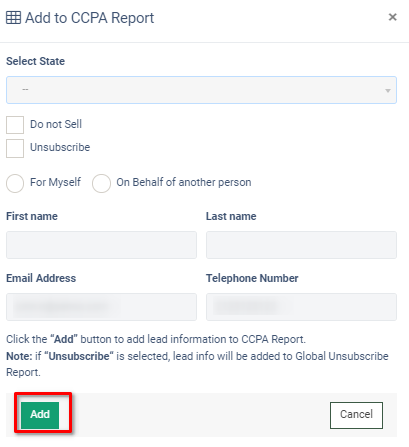409x447 pixels.
Task: Close the Add to CCPA Report dialog
Action: (x=393, y=17)
